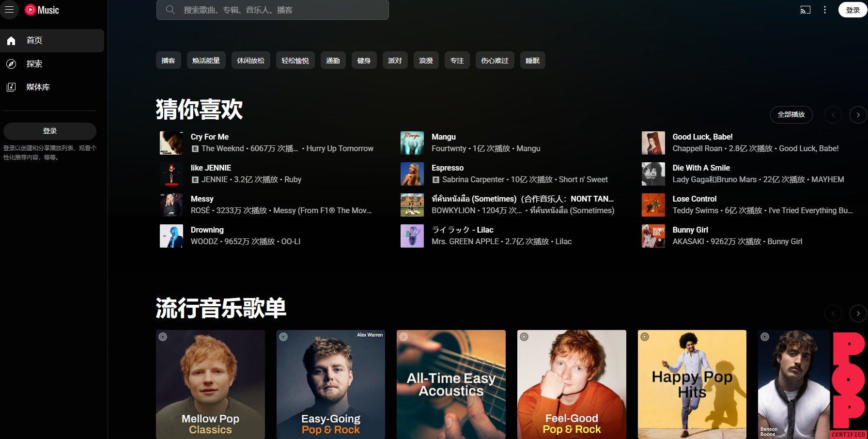
Task: Open 媒体库 in the sidebar
Action: 52,87
